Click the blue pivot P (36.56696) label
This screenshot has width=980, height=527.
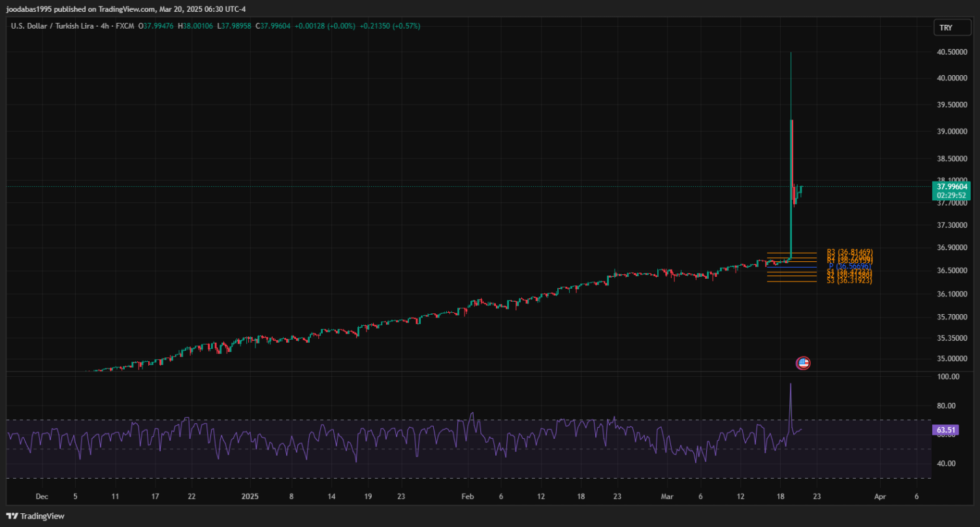point(849,267)
